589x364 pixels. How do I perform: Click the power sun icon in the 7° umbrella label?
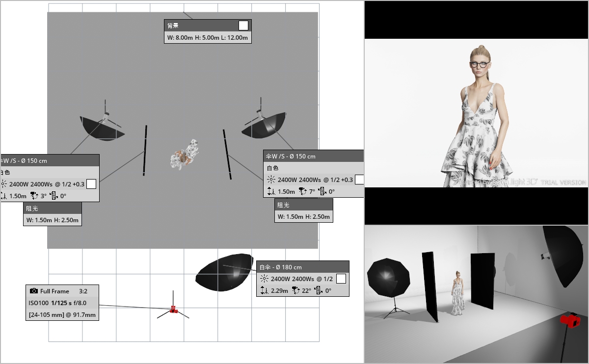coord(271,180)
